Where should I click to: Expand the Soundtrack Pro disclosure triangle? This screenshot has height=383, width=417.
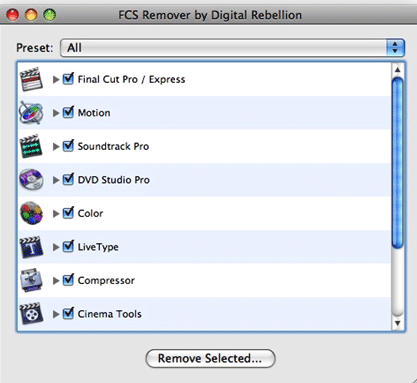[x=56, y=147]
